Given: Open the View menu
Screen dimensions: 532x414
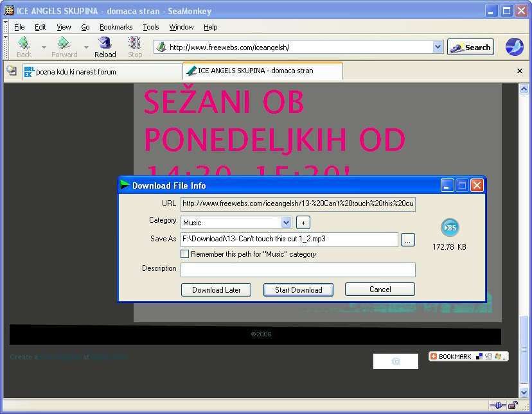Looking at the screenshot, I should [64, 27].
